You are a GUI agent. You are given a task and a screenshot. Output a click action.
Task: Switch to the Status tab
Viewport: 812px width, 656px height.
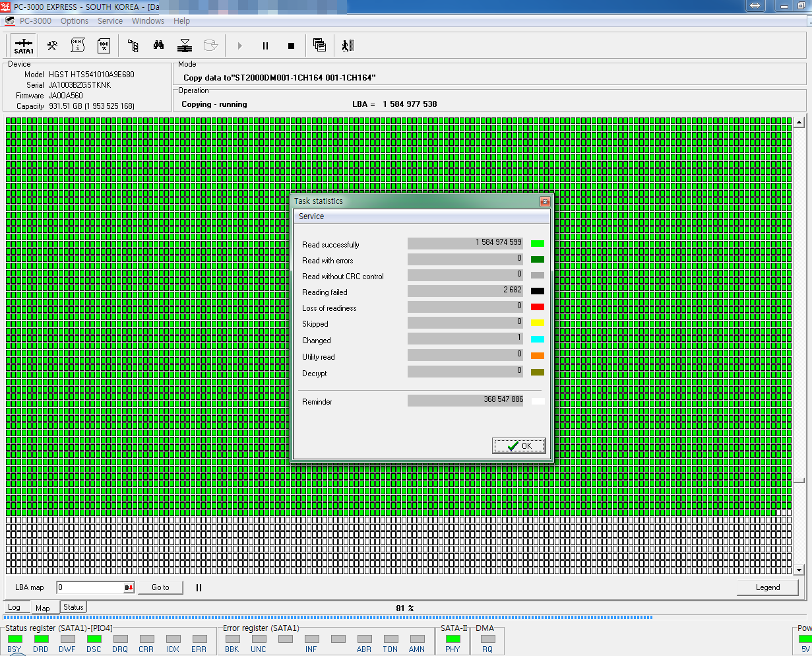pyautogui.click(x=73, y=607)
